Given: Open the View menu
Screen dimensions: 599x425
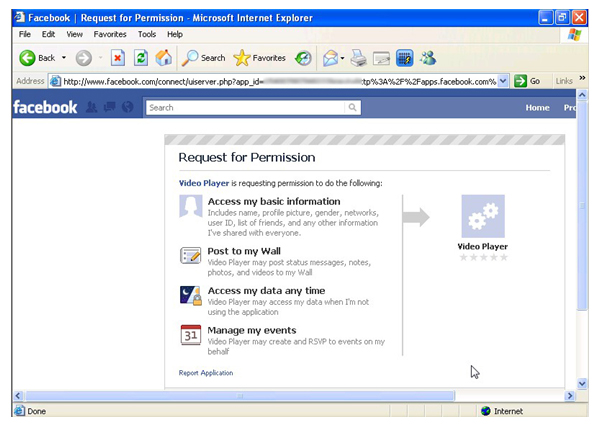Looking at the screenshot, I should tap(74, 34).
